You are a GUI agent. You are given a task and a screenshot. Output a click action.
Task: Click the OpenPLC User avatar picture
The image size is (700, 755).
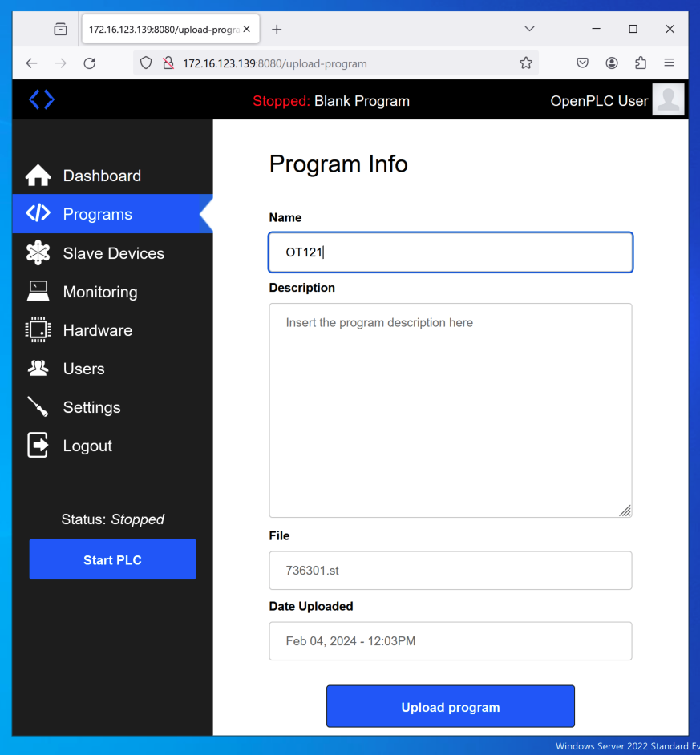pyautogui.click(x=668, y=99)
